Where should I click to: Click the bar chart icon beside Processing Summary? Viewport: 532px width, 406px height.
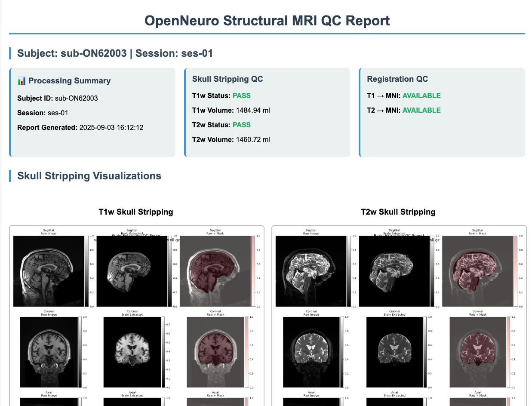click(22, 81)
